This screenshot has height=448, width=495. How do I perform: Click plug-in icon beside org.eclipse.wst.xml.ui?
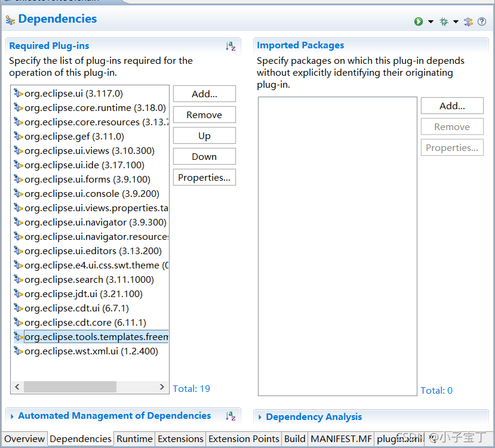[x=19, y=351]
